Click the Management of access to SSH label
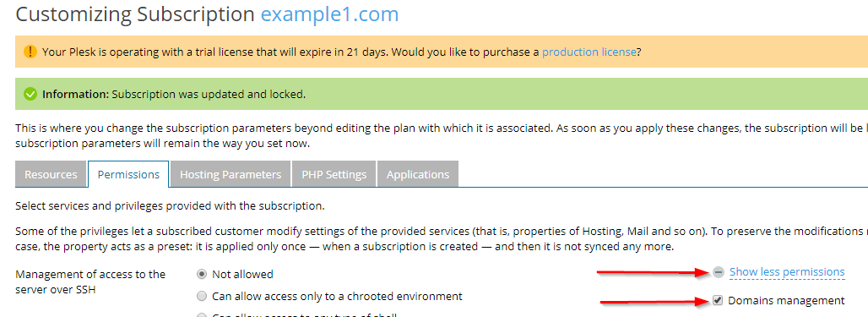 tap(90, 281)
